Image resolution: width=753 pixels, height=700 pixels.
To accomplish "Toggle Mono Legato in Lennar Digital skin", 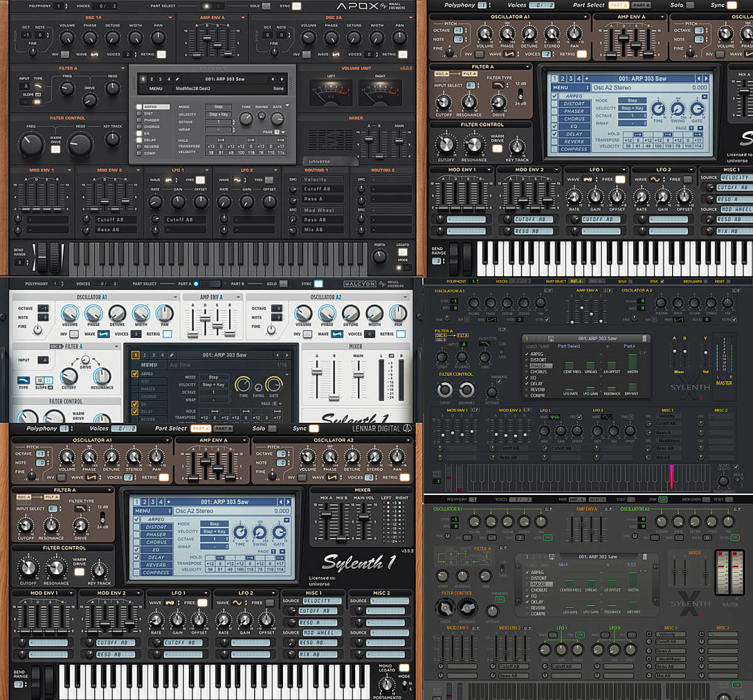I will (404, 668).
